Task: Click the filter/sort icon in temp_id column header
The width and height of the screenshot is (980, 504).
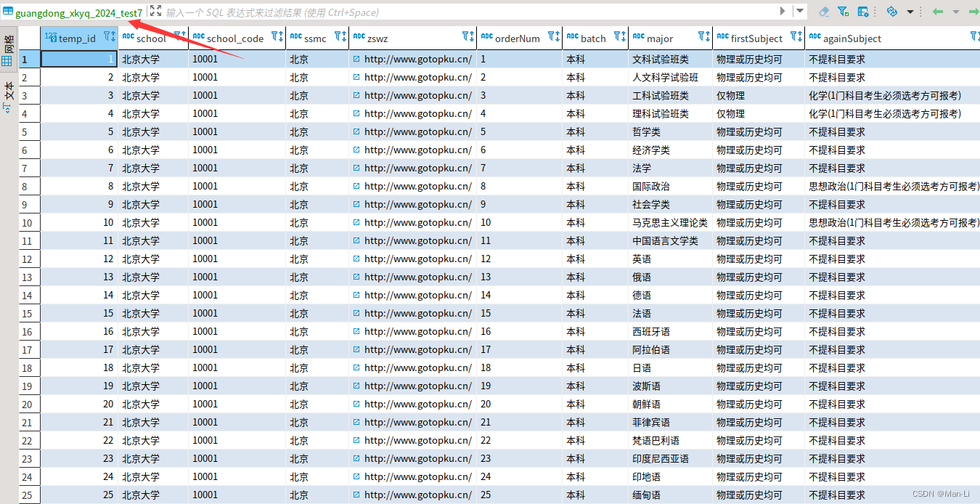Action: (x=110, y=36)
